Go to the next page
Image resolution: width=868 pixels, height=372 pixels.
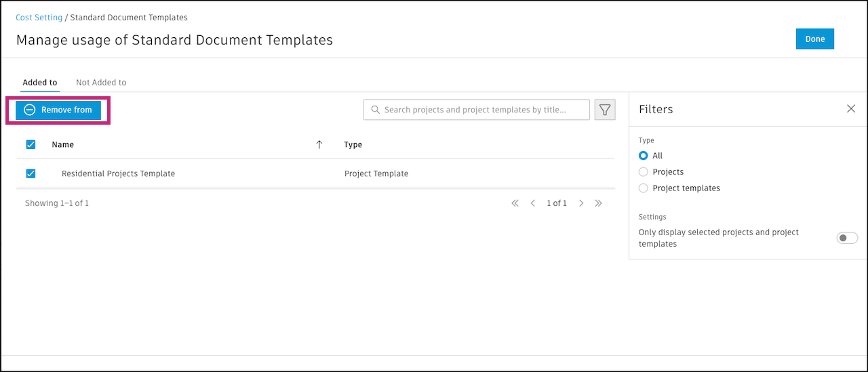coord(581,203)
